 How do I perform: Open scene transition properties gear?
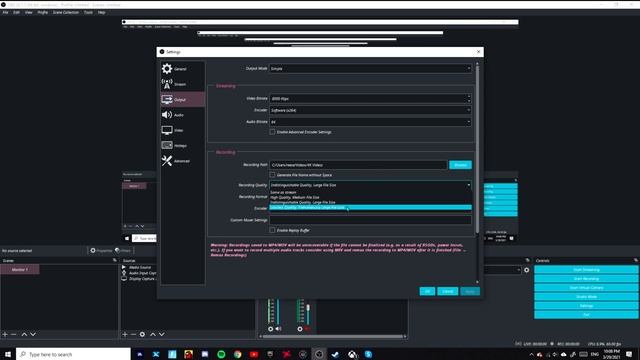(x=527, y=270)
